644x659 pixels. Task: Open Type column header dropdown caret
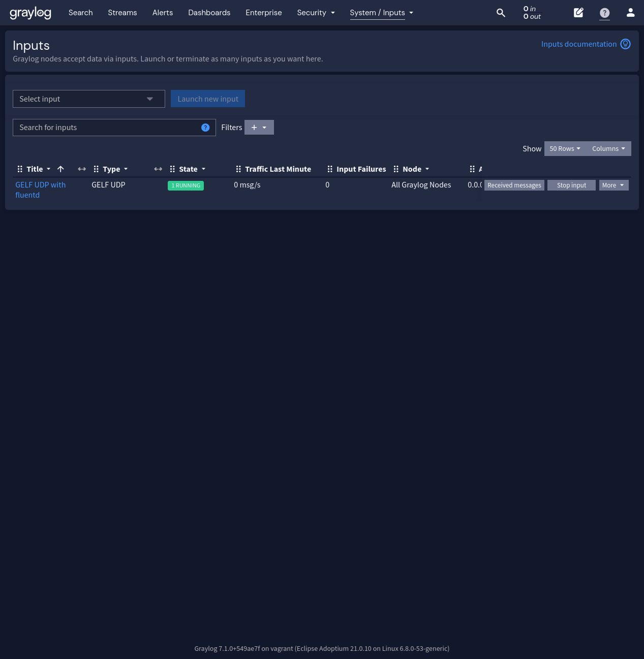pos(126,169)
